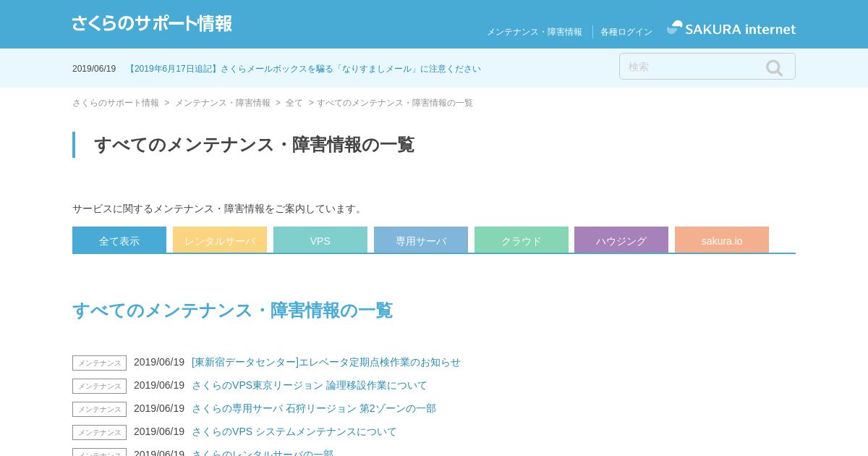
Task: Click メンテナンス tag beside 石狩リージョン
Action: 99,409
